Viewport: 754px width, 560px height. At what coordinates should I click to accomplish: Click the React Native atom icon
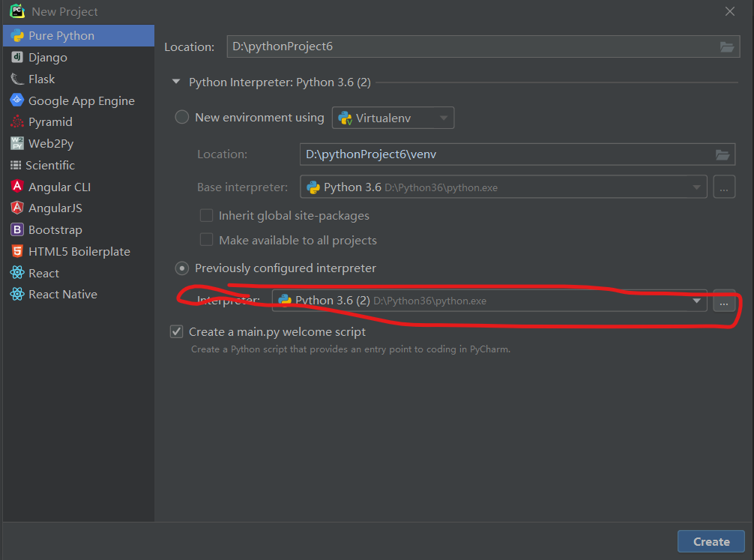tap(17, 294)
